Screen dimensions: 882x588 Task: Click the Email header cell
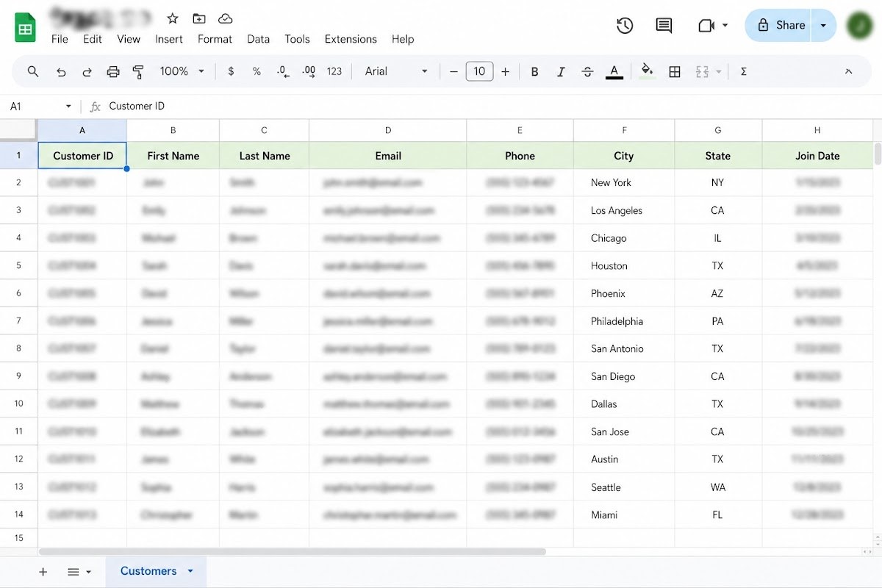point(388,156)
